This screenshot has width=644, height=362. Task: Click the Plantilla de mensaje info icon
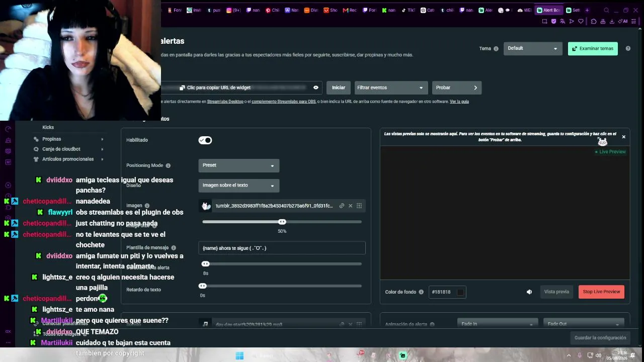click(174, 248)
